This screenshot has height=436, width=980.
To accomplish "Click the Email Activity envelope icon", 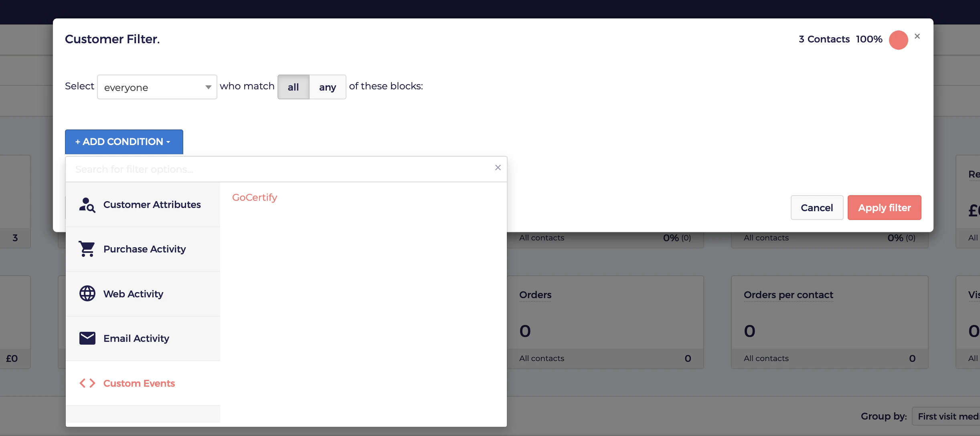I will coord(87,338).
